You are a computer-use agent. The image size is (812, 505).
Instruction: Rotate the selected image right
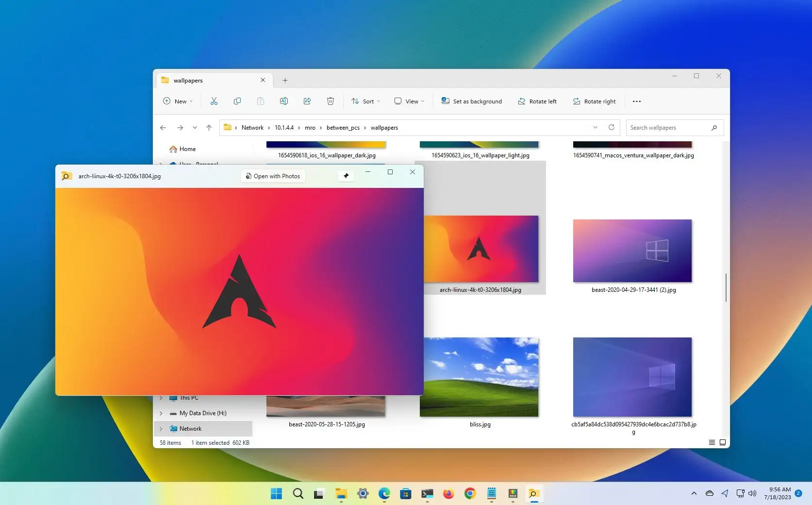click(594, 101)
